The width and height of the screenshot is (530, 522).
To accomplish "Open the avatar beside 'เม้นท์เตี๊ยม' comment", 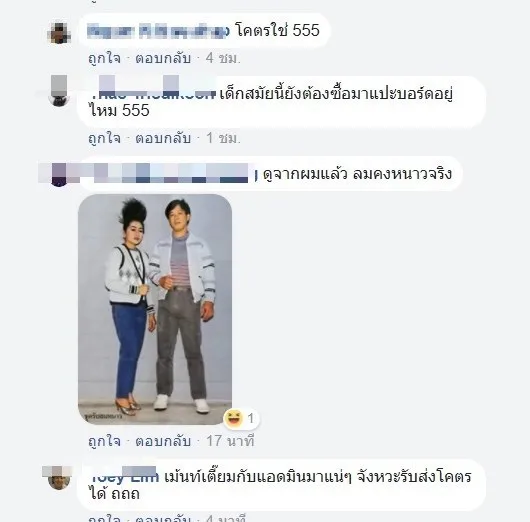I will 59,478.
